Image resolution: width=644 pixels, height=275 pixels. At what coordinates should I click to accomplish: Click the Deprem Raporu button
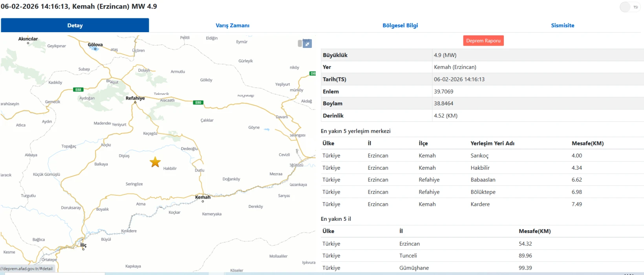click(483, 40)
